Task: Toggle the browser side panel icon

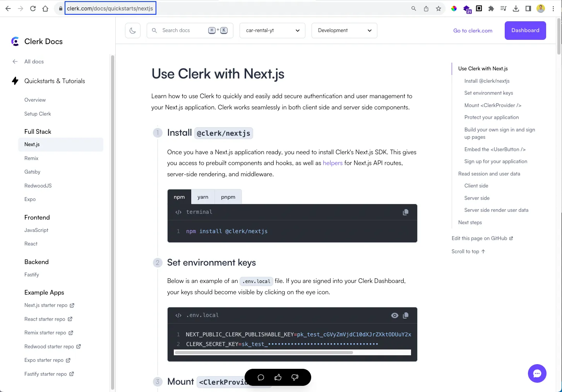Action: click(x=528, y=9)
